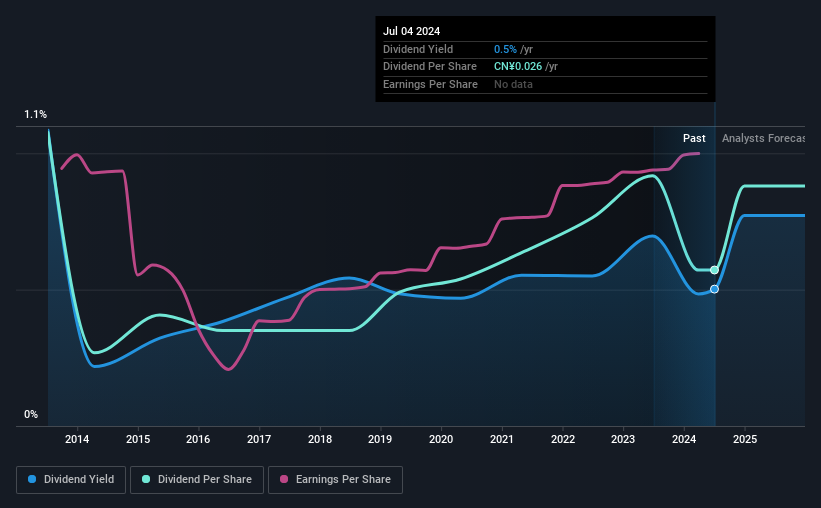Image resolution: width=821 pixels, height=508 pixels.
Task: Toggle the Earnings Per Share legend button
Action: [335, 480]
